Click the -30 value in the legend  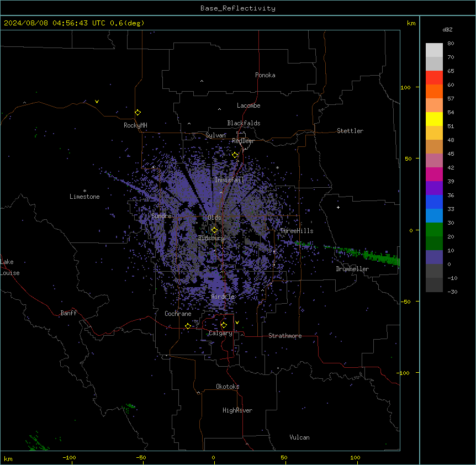click(452, 292)
